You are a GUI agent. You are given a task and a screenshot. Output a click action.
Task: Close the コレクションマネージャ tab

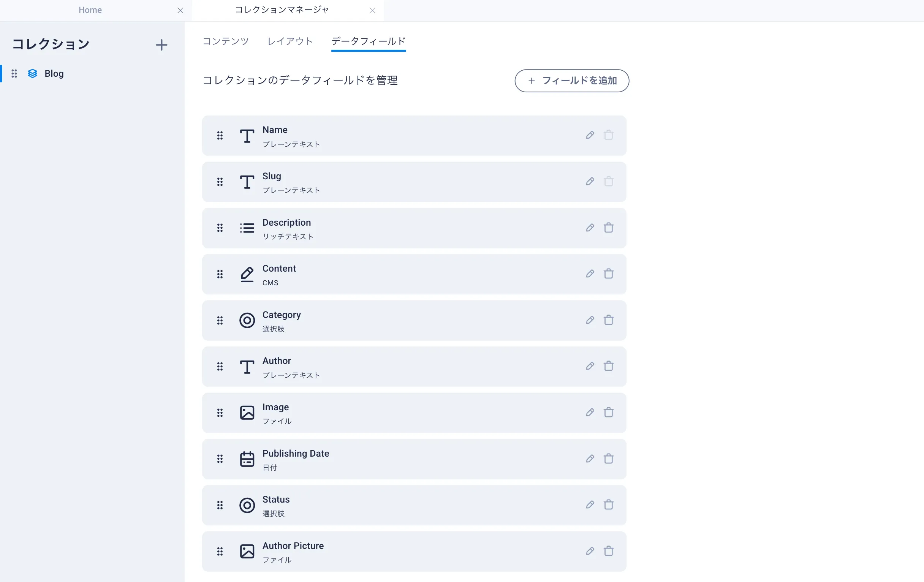coord(372,10)
